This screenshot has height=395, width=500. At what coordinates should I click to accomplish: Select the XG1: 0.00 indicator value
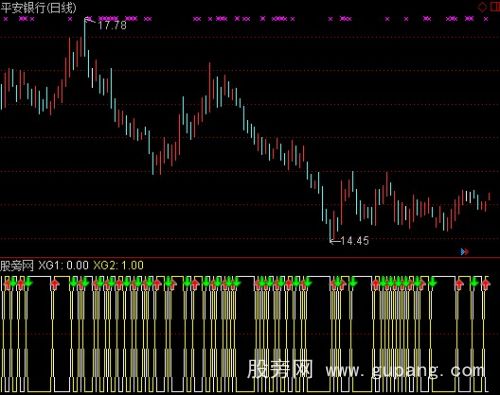(x=63, y=266)
